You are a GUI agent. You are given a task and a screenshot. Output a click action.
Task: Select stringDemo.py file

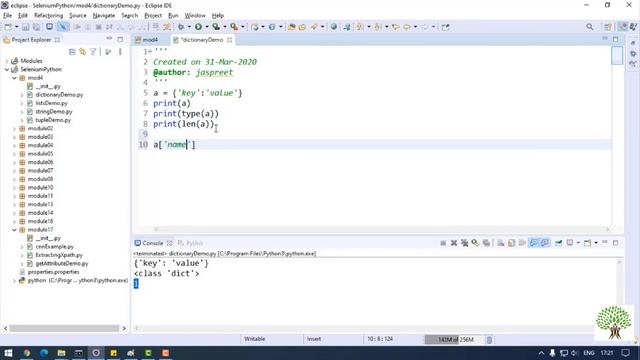click(x=53, y=111)
